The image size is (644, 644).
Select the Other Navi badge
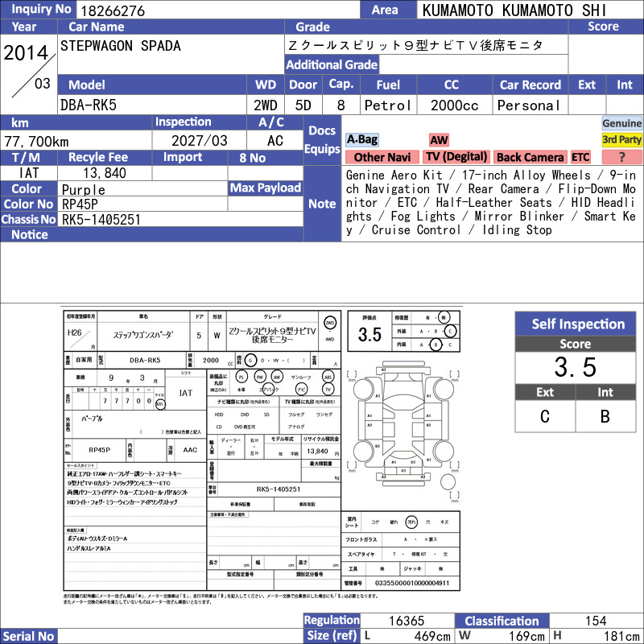[382, 157]
